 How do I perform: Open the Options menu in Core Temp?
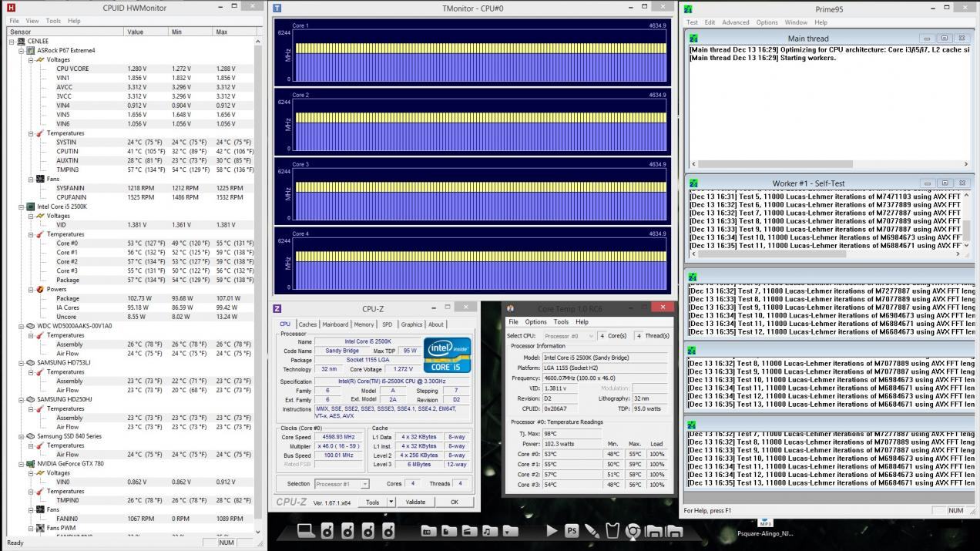[535, 322]
